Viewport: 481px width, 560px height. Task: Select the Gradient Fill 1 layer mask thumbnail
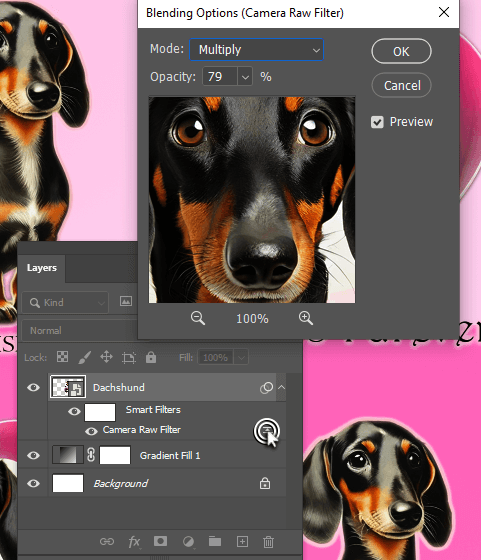click(115, 455)
